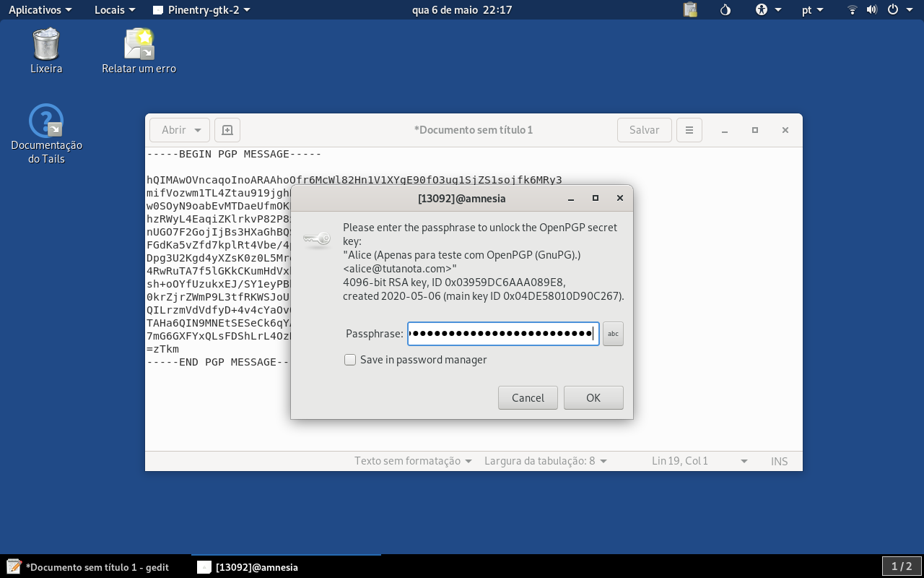
Task: Open the Locais menu
Action: coord(115,10)
